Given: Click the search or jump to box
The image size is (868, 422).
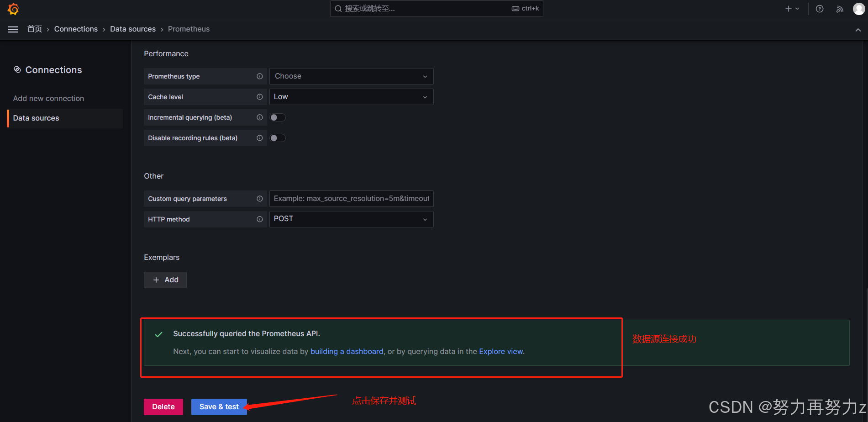Looking at the screenshot, I should (x=437, y=9).
